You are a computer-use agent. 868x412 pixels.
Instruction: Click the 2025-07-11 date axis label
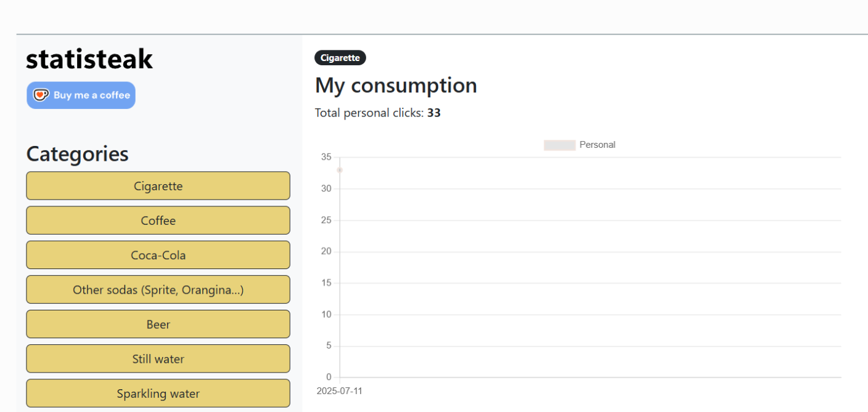point(340,391)
